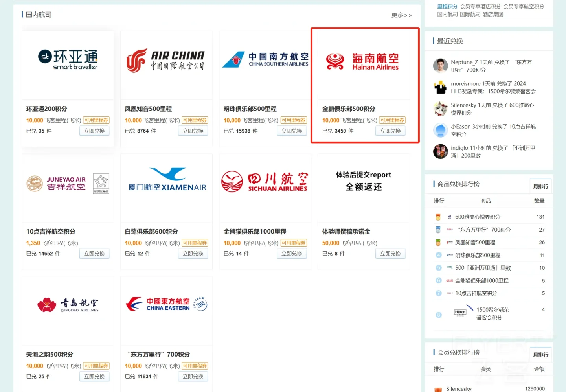Go to the 酒店集团 category
Screen dimensions: 566x392
493,14
